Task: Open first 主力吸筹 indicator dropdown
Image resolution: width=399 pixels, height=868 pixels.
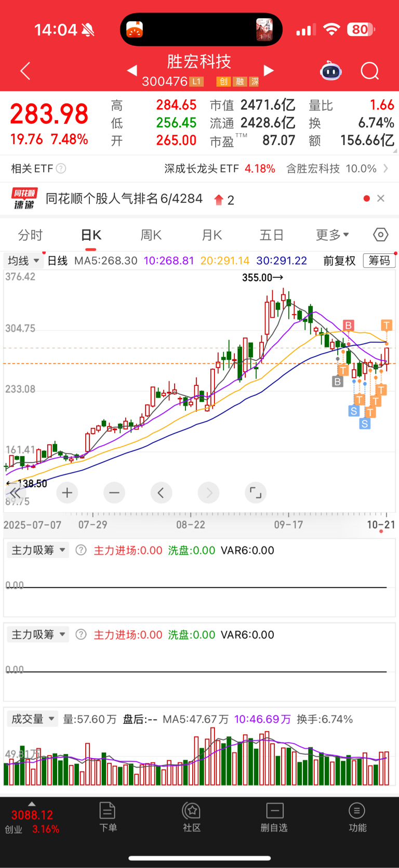Action: pyautogui.click(x=38, y=550)
